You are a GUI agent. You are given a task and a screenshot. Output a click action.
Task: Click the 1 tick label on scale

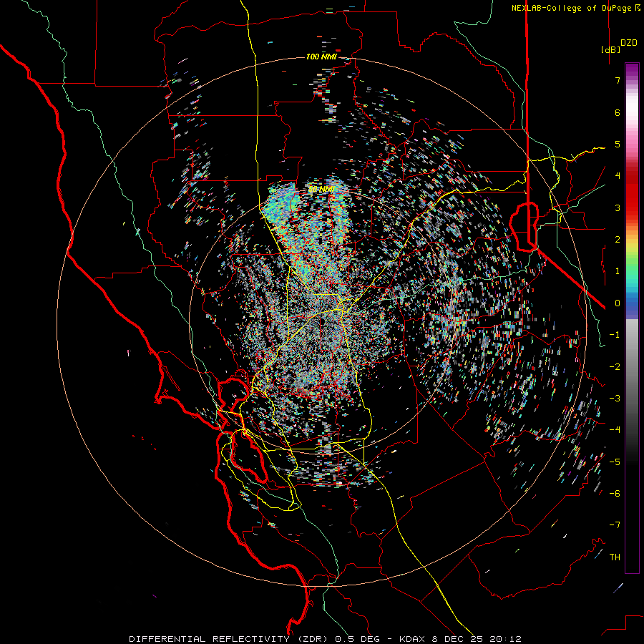(x=618, y=271)
